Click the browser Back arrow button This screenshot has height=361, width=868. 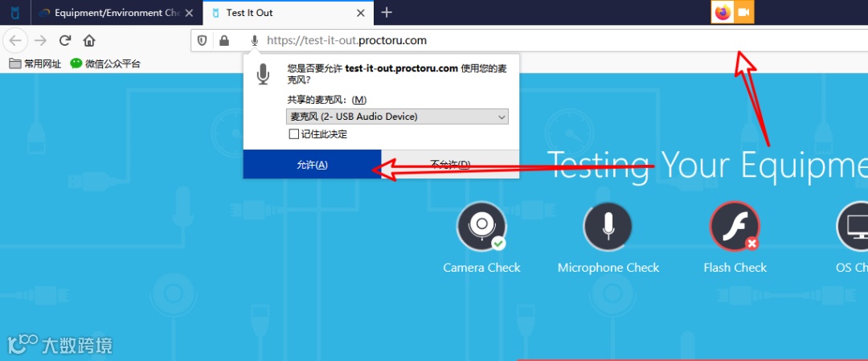pos(15,40)
